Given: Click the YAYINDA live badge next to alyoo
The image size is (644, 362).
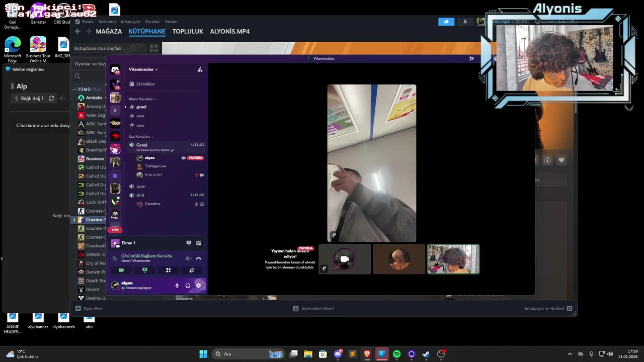Looking at the screenshot, I should (x=195, y=158).
